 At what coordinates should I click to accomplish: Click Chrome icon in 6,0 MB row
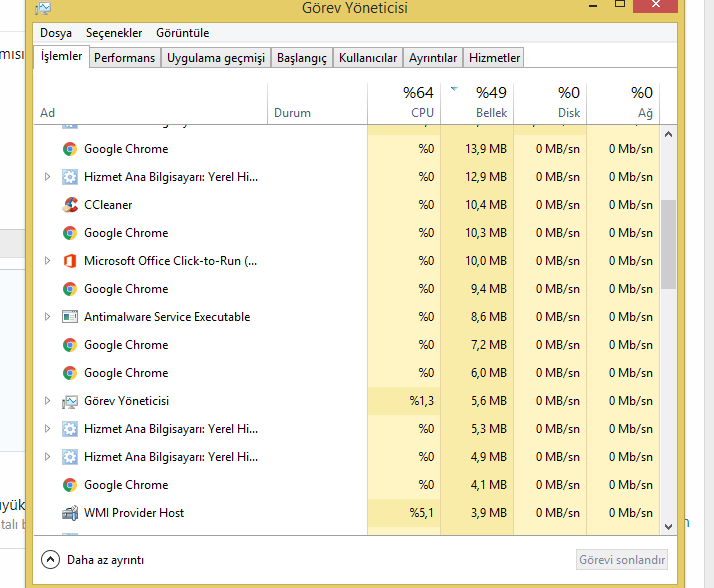(70, 373)
